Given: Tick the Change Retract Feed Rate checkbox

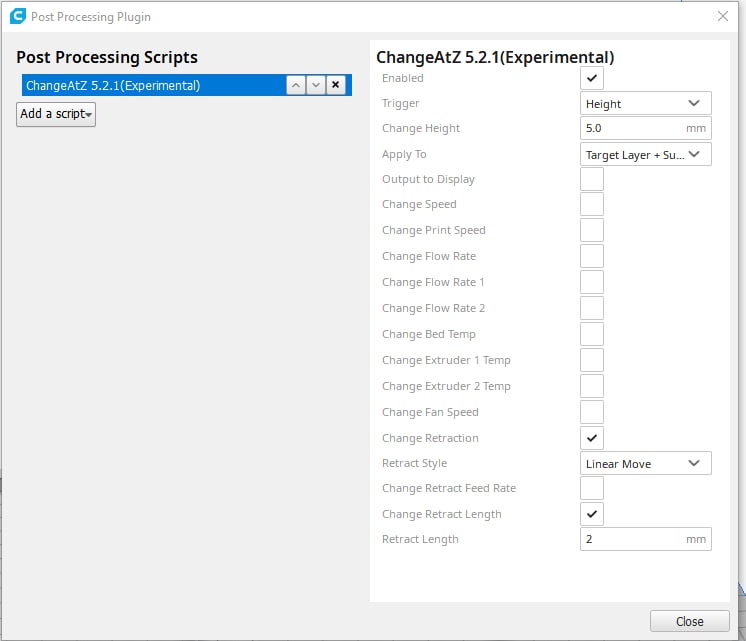Looking at the screenshot, I should pos(591,488).
